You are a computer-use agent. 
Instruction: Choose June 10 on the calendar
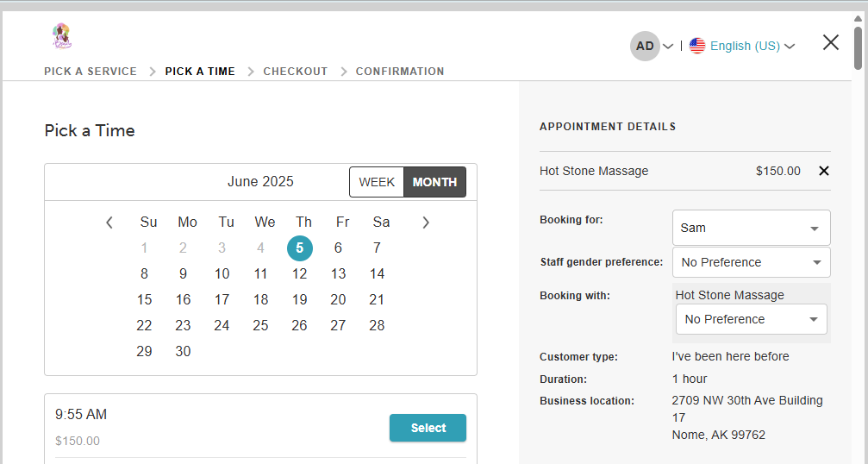222,274
